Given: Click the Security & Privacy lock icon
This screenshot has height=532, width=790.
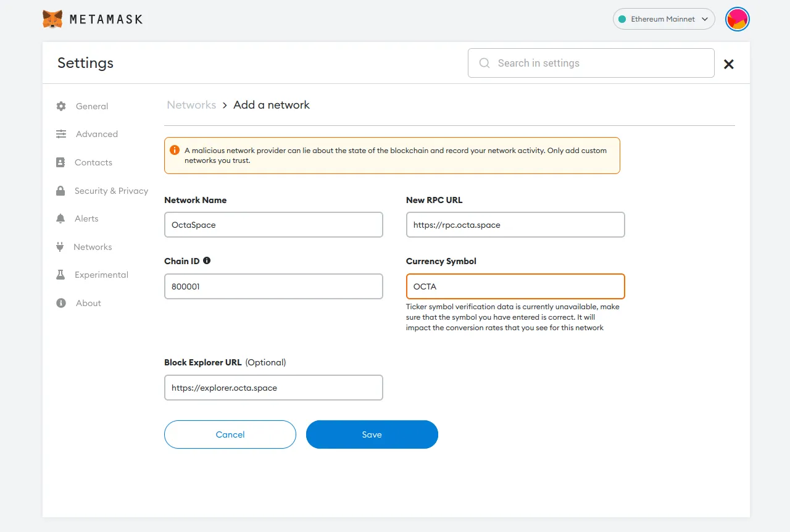Looking at the screenshot, I should pyautogui.click(x=60, y=191).
